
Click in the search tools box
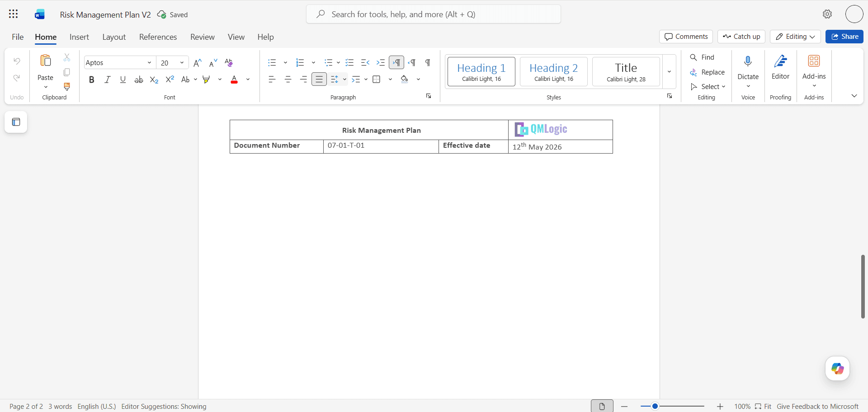(x=434, y=14)
